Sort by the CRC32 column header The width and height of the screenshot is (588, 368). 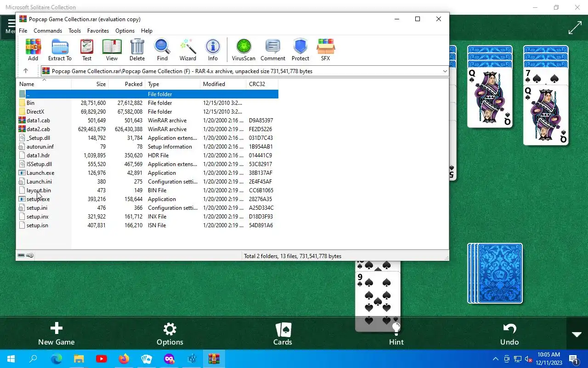(x=262, y=84)
